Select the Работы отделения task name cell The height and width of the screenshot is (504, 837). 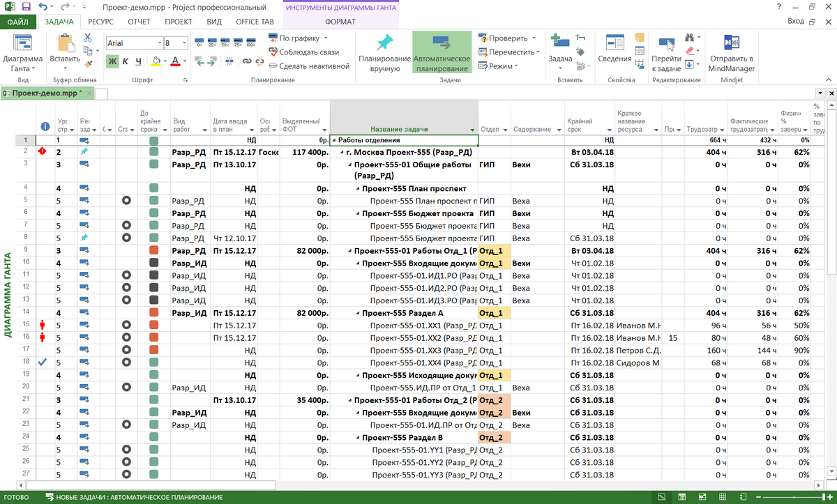(404, 140)
